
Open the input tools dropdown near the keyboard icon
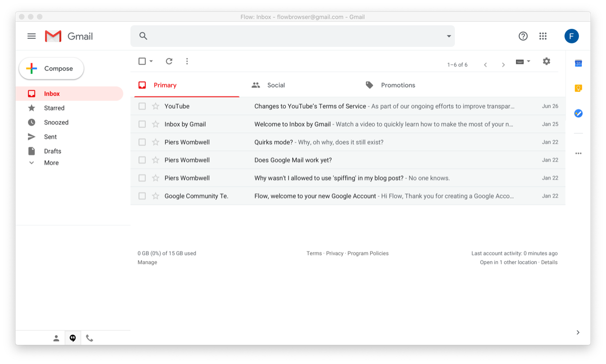(x=529, y=62)
